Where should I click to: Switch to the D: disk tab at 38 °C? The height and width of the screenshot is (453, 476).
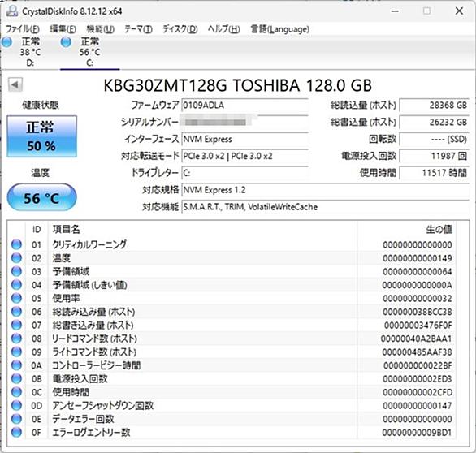point(30,52)
